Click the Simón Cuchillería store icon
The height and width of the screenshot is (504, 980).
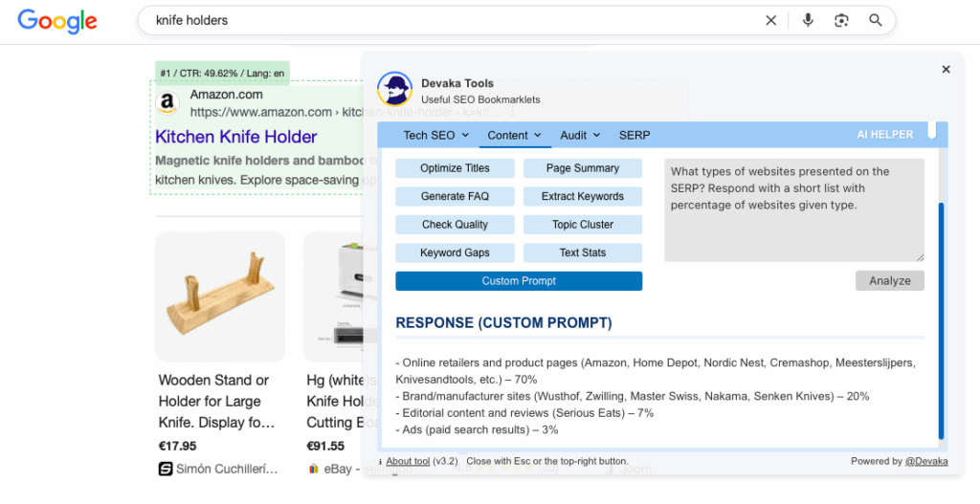pyautogui.click(x=165, y=469)
